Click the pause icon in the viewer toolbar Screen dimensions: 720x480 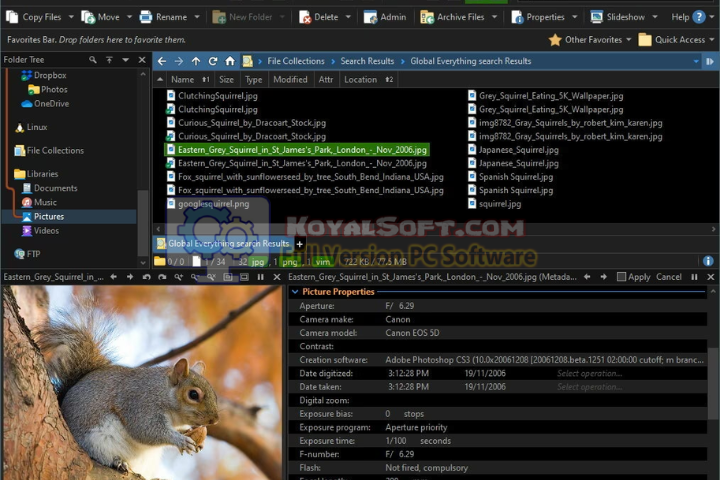point(260,277)
